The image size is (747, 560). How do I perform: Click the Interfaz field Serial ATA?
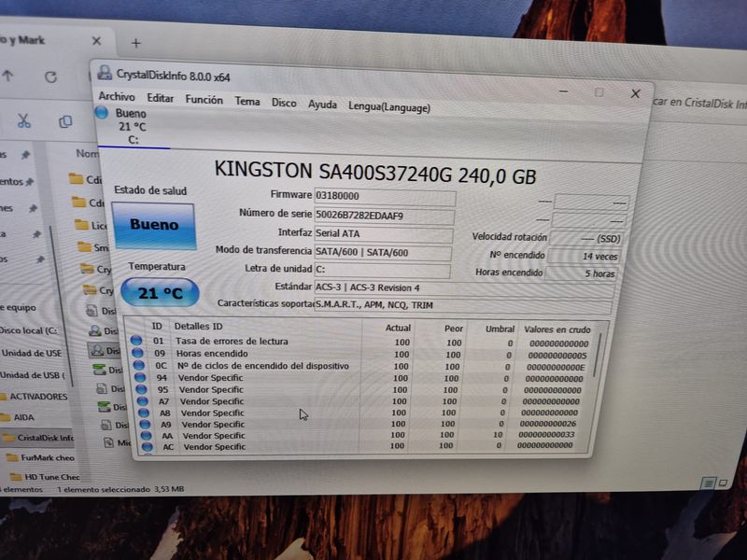point(384,234)
